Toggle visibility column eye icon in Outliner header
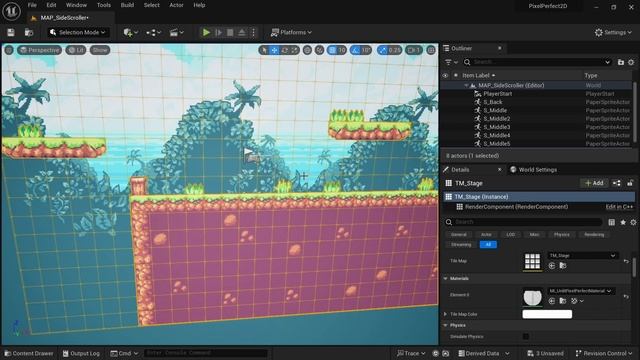Screen dimensions: 640x360 point(445,76)
